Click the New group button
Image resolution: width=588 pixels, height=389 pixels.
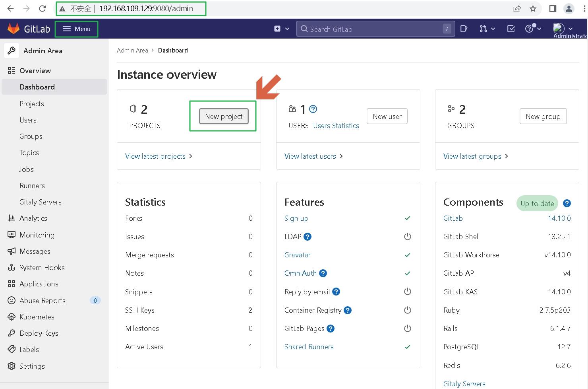point(543,116)
